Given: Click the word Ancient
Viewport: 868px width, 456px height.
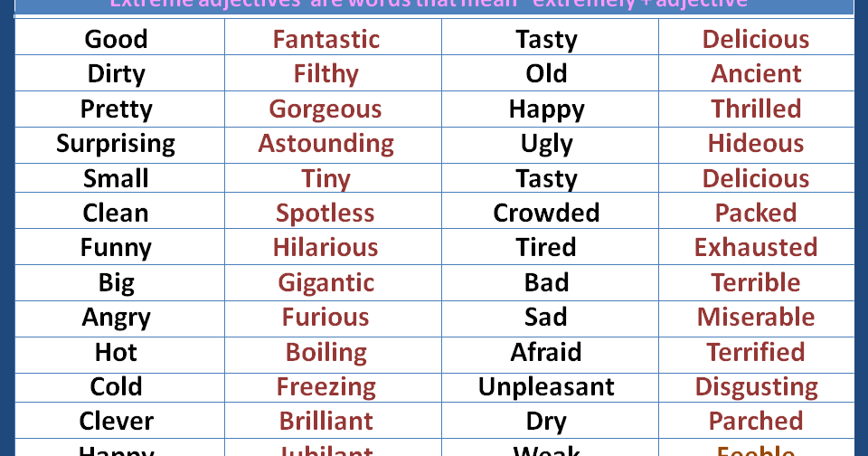Looking at the screenshot, I should pos(756,73).
